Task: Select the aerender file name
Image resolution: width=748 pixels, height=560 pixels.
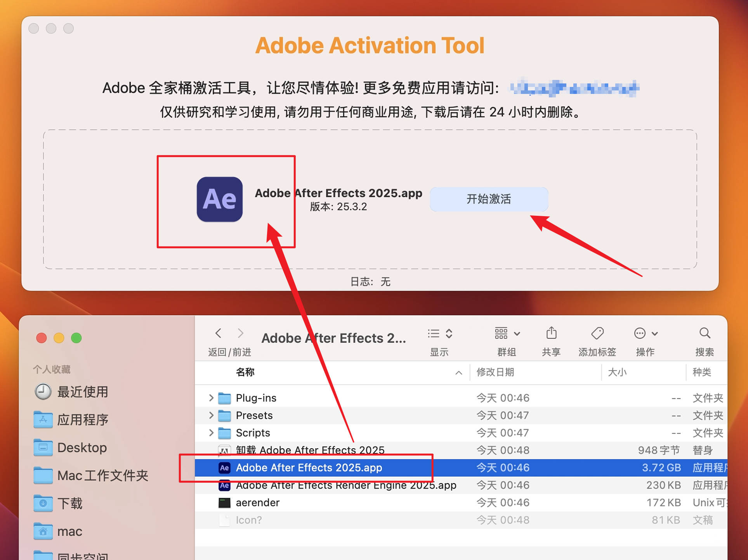Action: coord(257,503)
